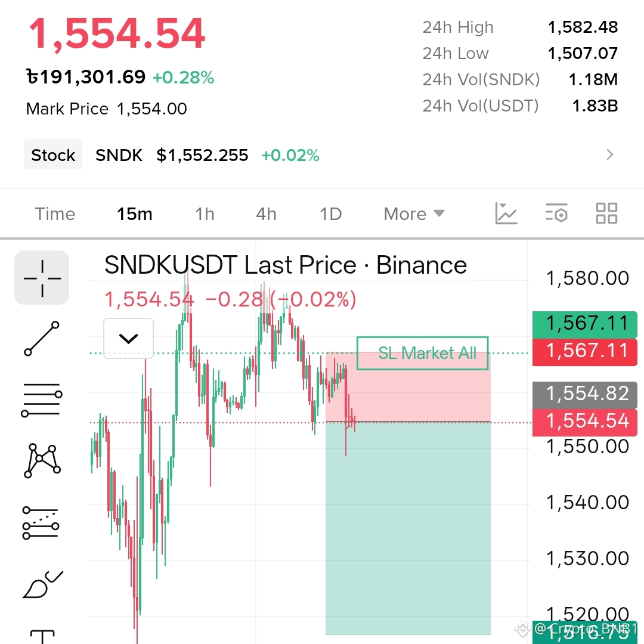
Task: Switch to the 4h timeframe
Action: 266,214
